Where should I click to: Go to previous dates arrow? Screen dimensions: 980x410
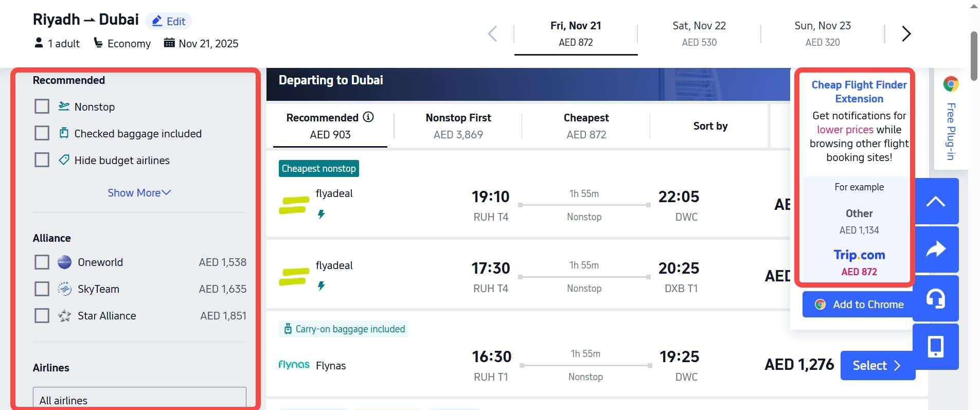pos(492,34)
